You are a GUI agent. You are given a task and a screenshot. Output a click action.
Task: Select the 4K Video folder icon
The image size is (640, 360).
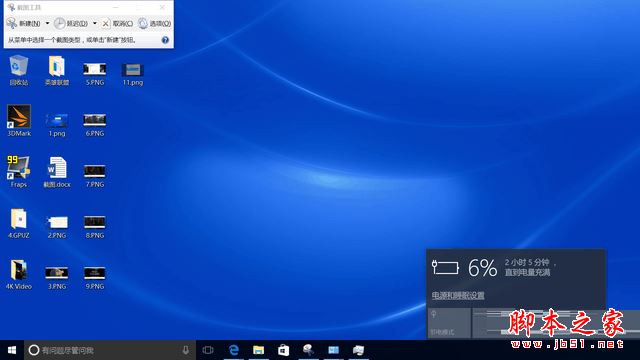pos(19,274)
